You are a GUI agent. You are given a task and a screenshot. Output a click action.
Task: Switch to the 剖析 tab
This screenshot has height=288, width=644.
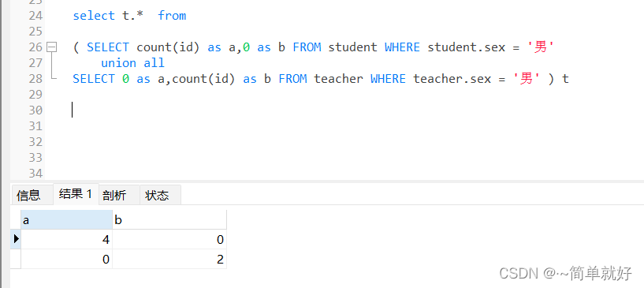[114, 196]
